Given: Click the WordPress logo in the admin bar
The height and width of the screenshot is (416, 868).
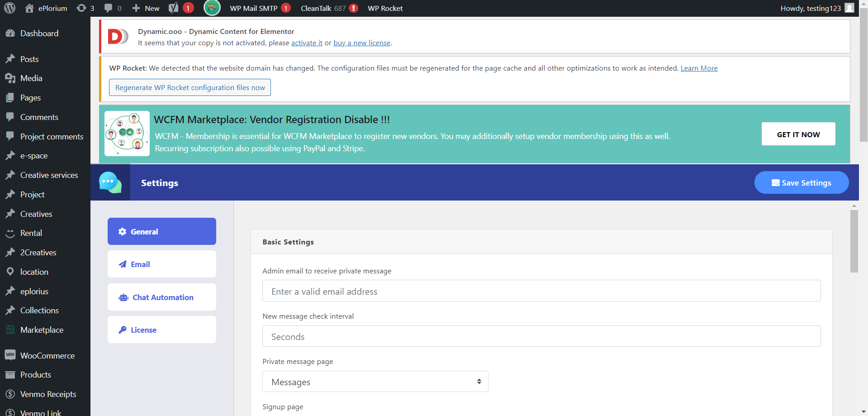Looking at the screenshot, I should (10, 8).
